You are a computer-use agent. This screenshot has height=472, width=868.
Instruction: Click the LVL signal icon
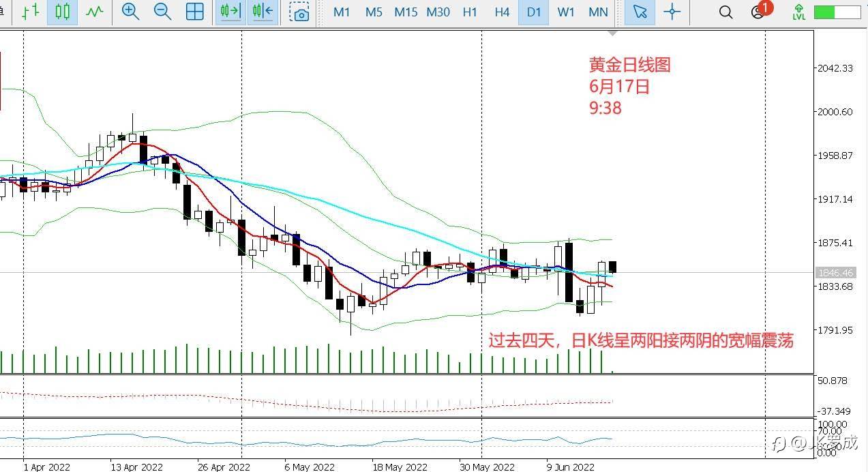(x=798, y=12)
